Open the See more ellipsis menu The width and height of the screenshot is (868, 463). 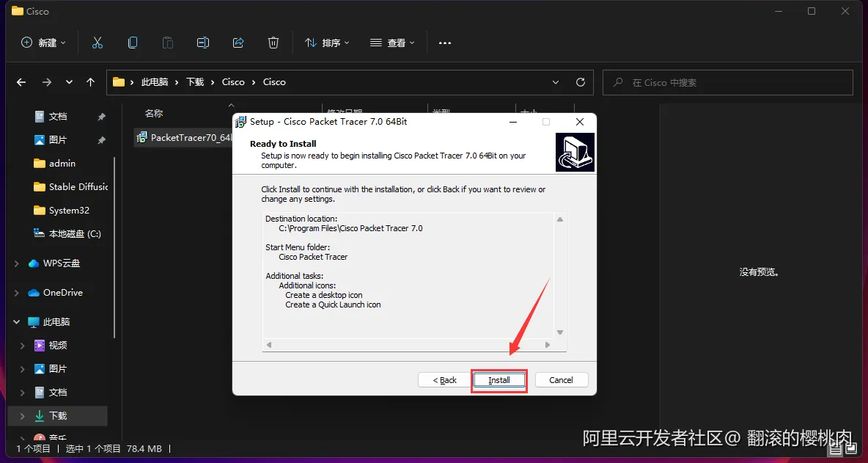[x=445, y=43]
